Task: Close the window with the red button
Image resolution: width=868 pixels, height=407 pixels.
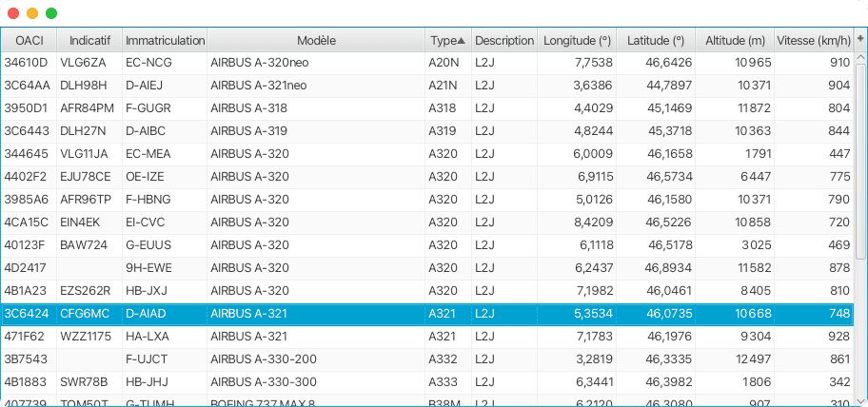Action: (13, 13)
